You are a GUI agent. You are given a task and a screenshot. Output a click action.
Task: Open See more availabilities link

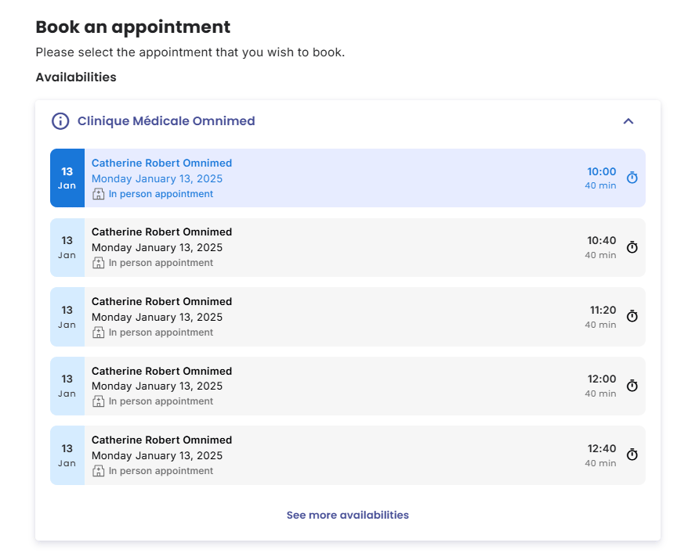tap(348, 515)
